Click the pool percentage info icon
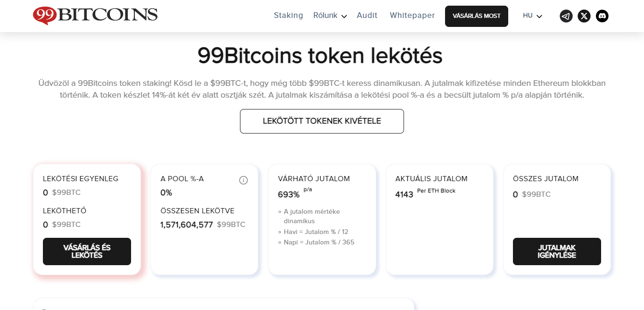The width and height of the screenshot is (644, 310). pos(243,180)
